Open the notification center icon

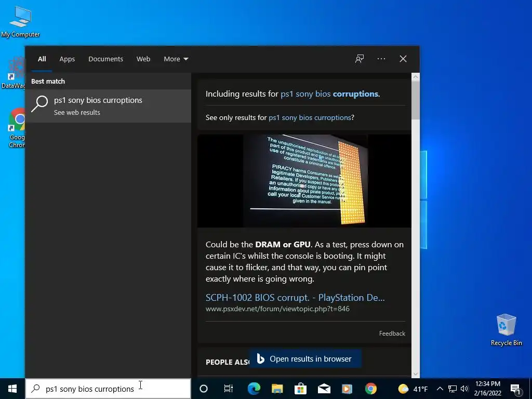[x=515, y=389]
